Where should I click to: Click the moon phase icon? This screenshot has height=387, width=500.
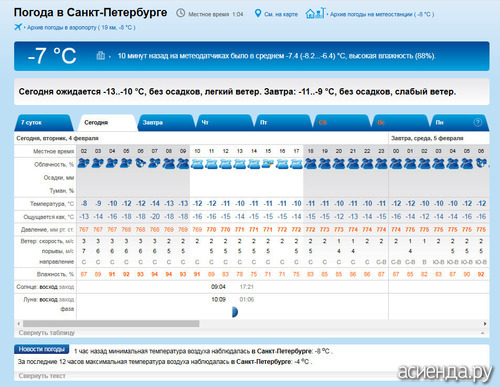point(235,312)
